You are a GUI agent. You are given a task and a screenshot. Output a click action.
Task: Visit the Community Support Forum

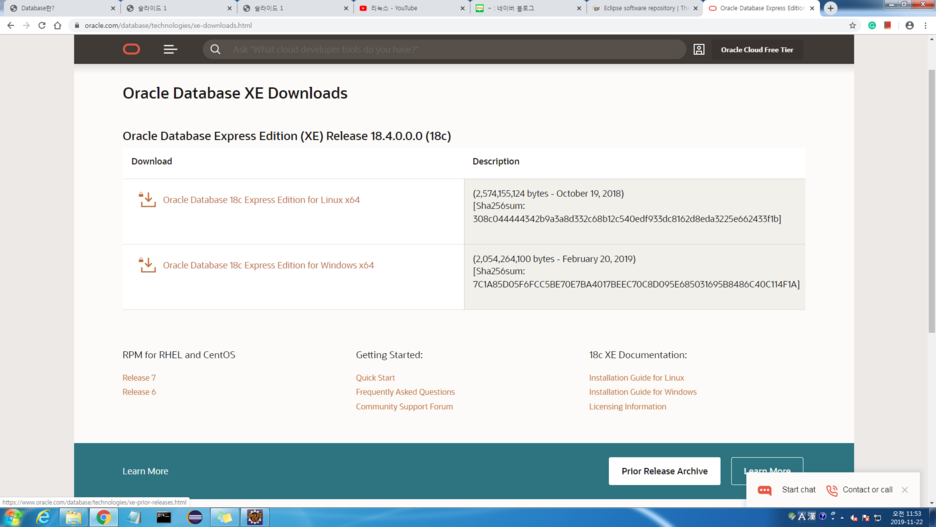click(404, 406)
